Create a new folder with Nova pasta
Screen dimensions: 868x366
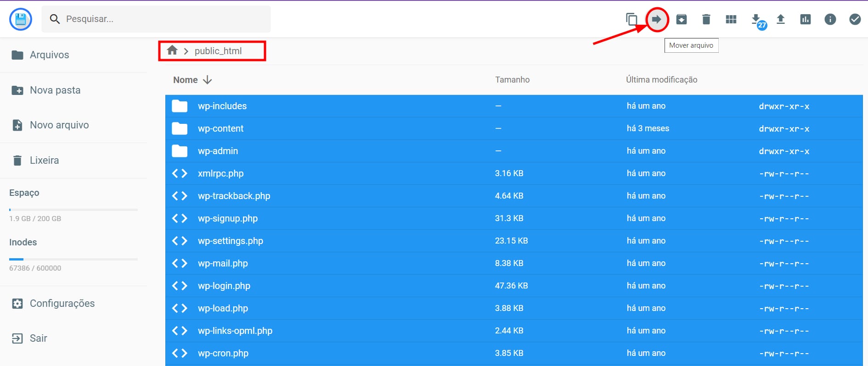click(x=55, y=90)
